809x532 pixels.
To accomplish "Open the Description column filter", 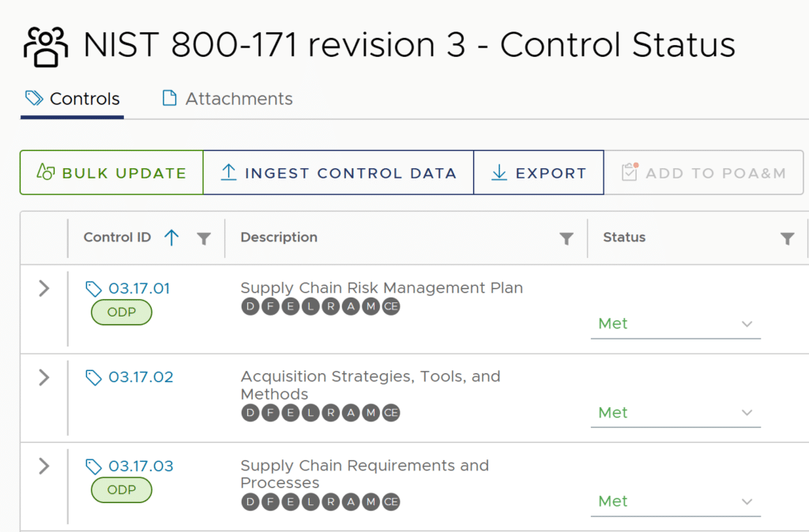I will 566,238.
